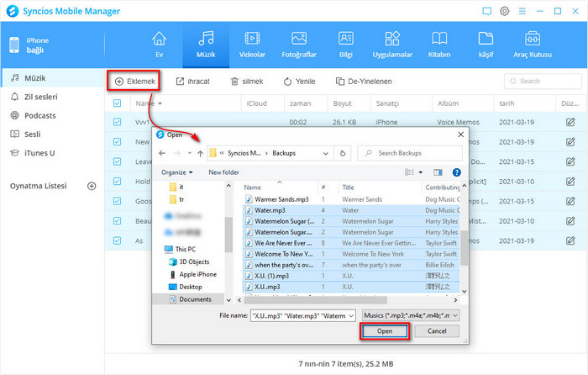Click the silmek delete button

pos(247,81)
